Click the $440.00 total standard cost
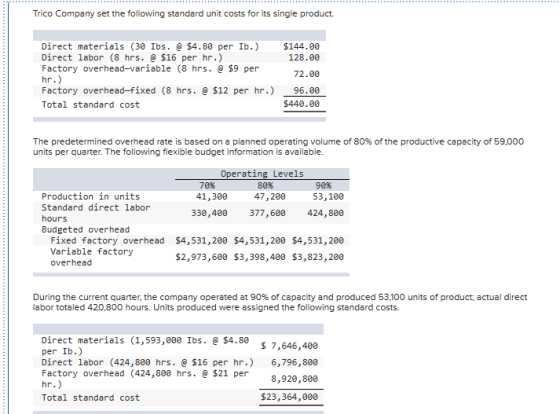Image resolution: width=560 pixels, height=414 pixels. click(301, 104)
